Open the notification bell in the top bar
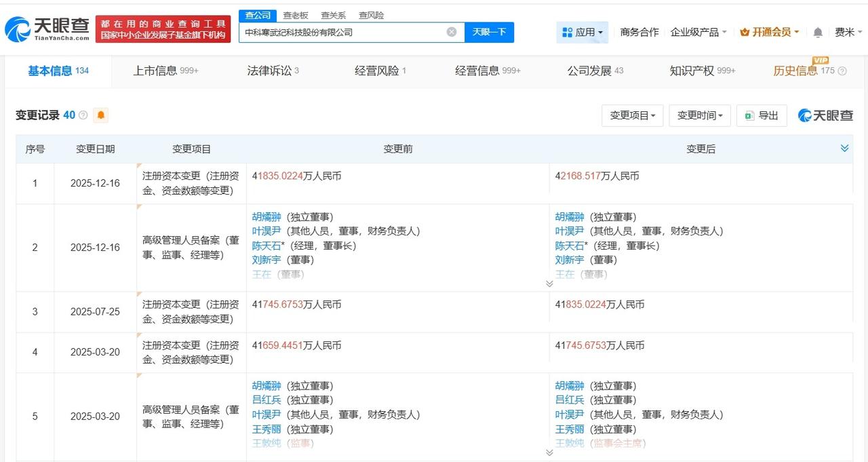The width and height of the screenshot is (868, 462). tap(817, 31)
